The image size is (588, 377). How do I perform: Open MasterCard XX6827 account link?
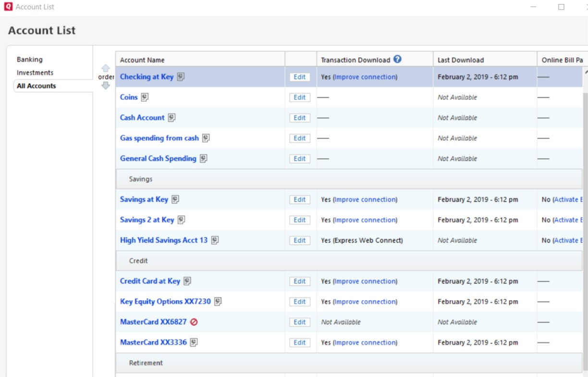click(153, 322)
